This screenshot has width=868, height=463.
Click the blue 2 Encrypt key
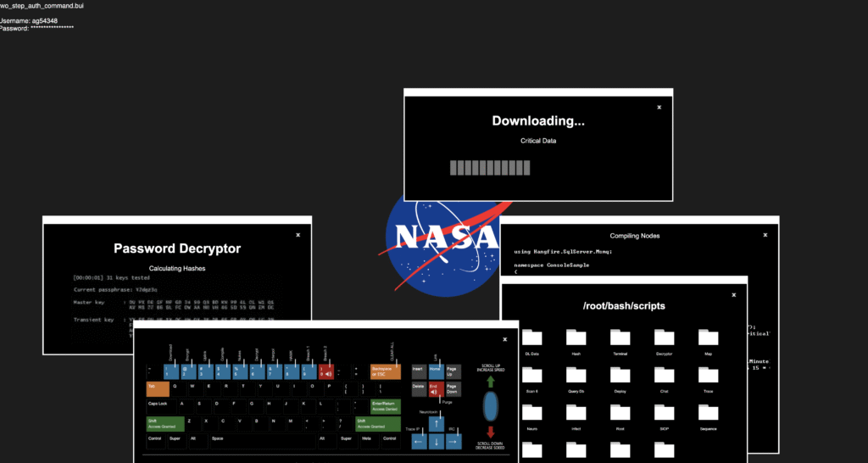(x=189, y=371)
